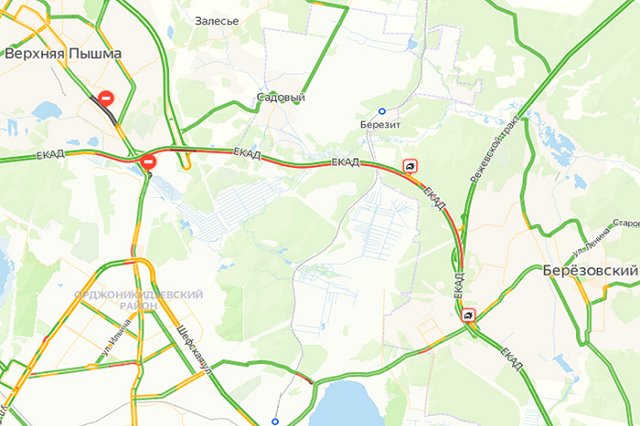The width and height of the screenshot is (640, 426).
Task: Select the small lake below Верхняя Пышма label
Action: coord(47,111)
